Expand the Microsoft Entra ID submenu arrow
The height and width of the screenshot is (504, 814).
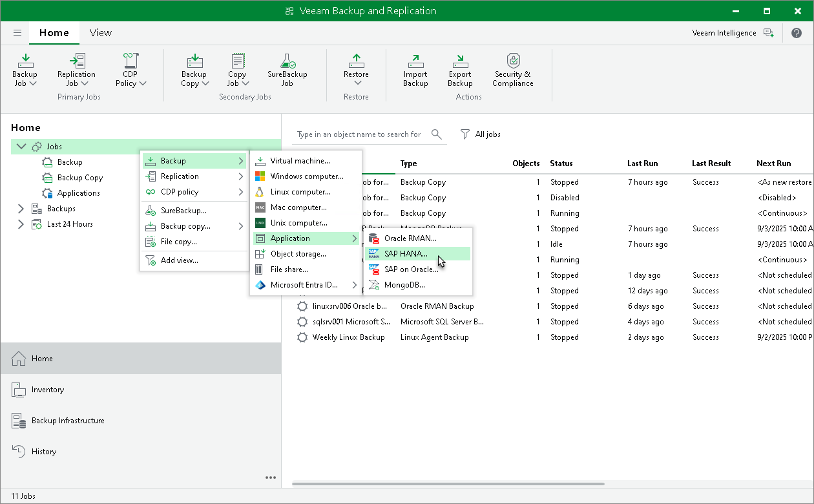click(354, 285)
